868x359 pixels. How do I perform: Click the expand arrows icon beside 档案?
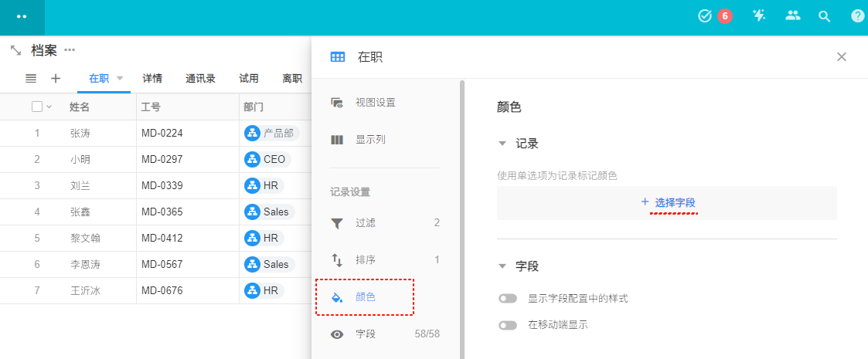[15, 50]
